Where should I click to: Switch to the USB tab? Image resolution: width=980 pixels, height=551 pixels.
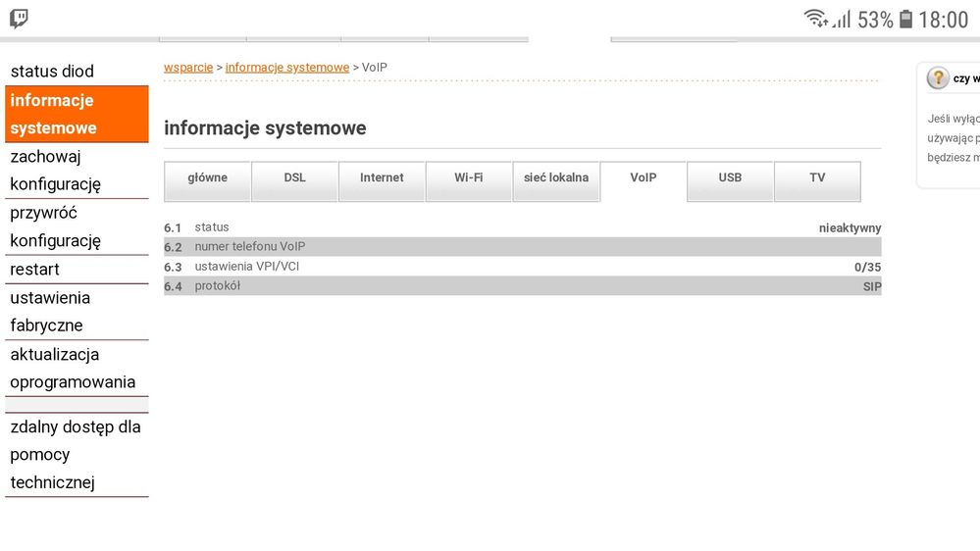(x=730, y=181)
